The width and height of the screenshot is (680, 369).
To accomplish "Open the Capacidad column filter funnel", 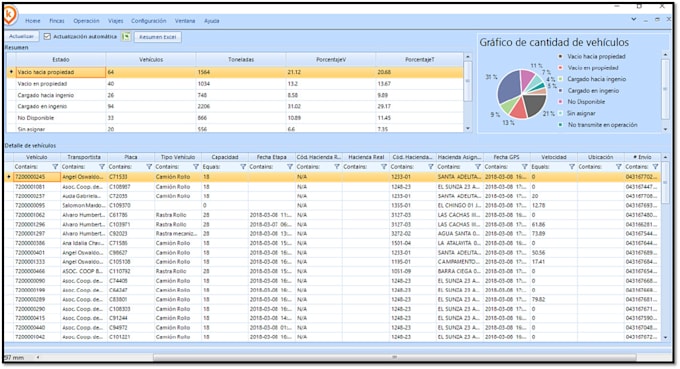I will [243, 167].
